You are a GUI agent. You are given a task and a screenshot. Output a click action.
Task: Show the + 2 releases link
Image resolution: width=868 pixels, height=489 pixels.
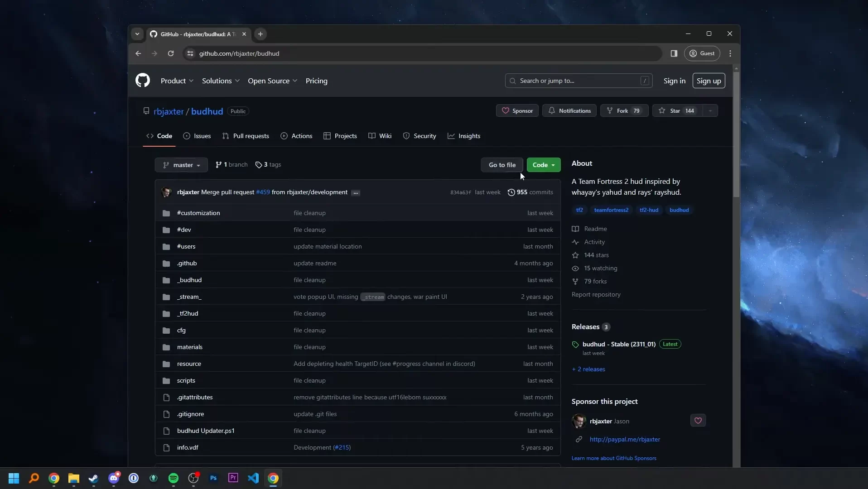(x=588, y=369)
